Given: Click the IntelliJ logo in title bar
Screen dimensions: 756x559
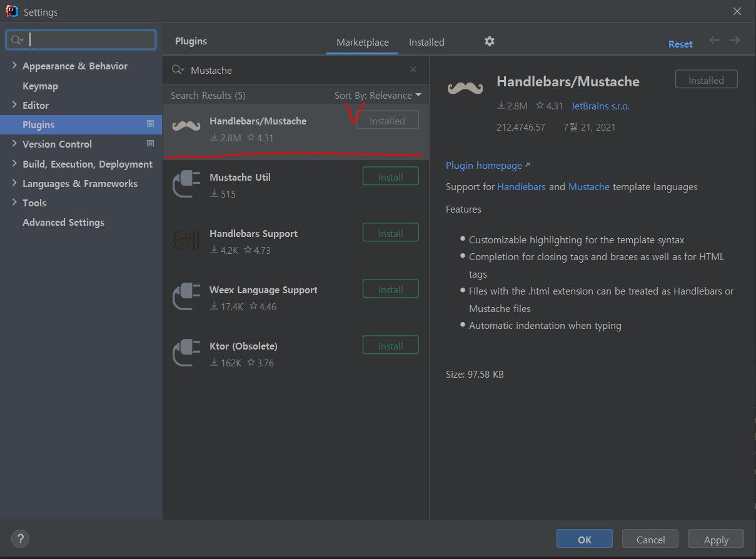Looking at the screenshot, I should (x=12, y=11).
